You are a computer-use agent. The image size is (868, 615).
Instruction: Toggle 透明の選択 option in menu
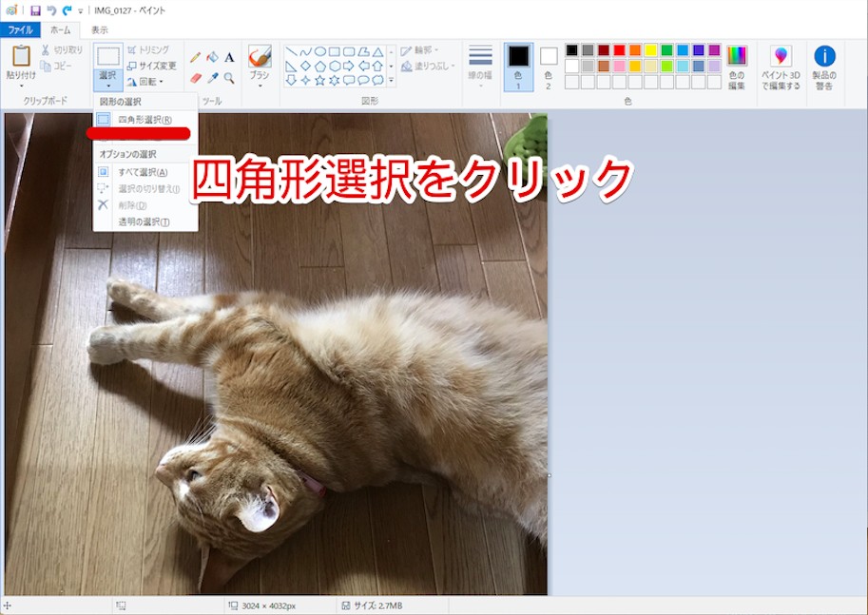[x=143, y=222]
